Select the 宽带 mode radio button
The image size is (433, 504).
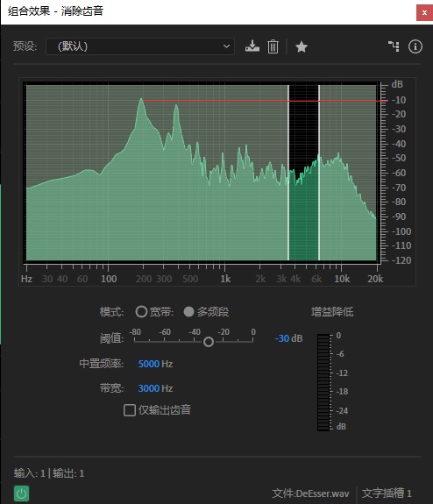pos(141,312)
